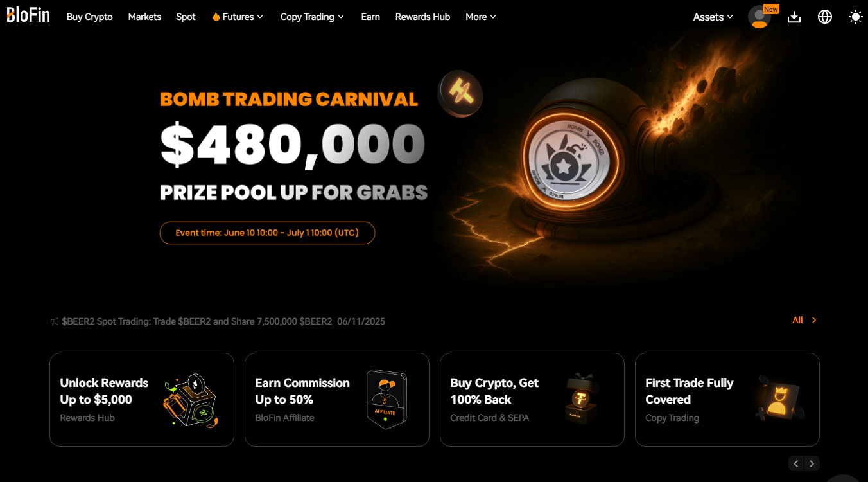Click the hammer coin icon on banner
Image resolution: width=868 pixels, height=482 pixels.
coord(460,94)
